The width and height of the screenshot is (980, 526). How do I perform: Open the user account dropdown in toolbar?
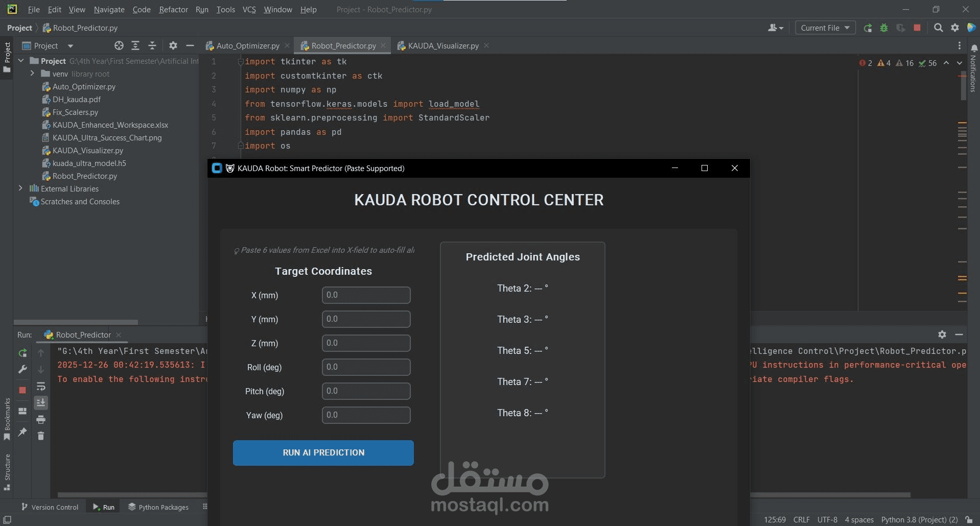click(775, 28)
